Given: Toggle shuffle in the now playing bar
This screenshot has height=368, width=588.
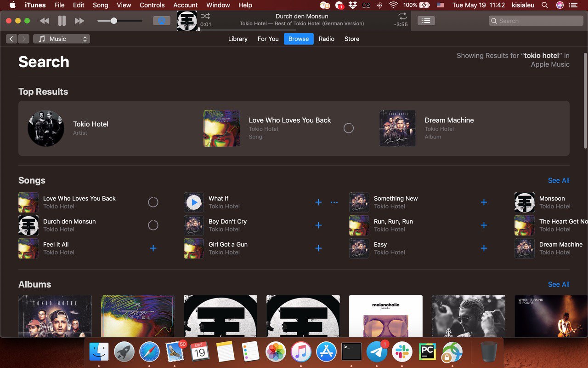Looking at the screenshot, I should [x=205, y=16].
